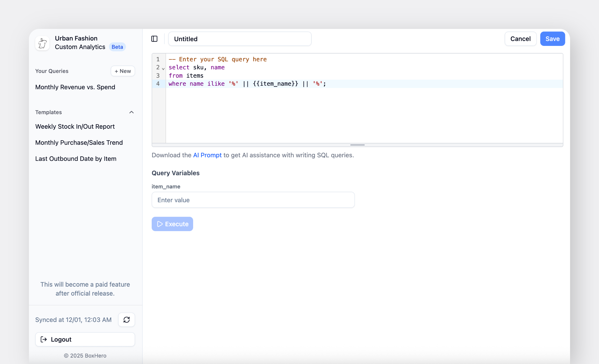Open Last Outbound Date by Item template
Screen dimensions: 599x364
pyautogui.click(x=76, y=159)
